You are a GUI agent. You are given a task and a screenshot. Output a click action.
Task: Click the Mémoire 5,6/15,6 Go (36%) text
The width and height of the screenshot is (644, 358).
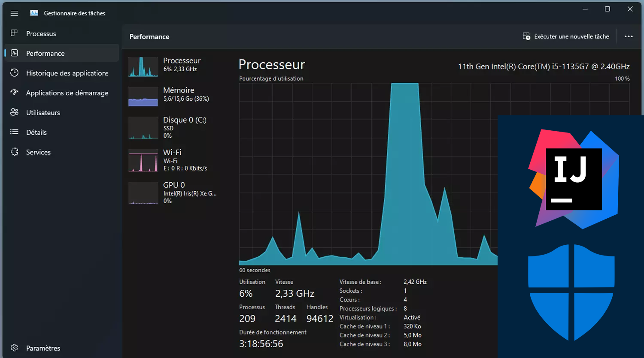(186, 99)
